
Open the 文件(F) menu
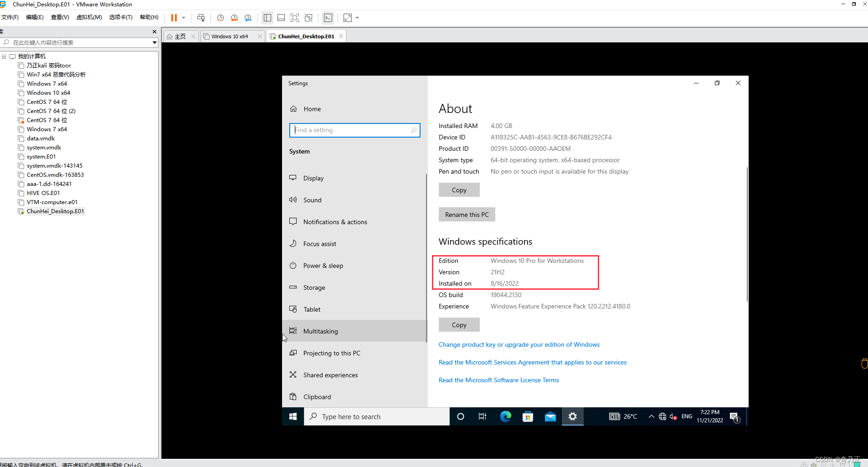click(x=10, y=17)
